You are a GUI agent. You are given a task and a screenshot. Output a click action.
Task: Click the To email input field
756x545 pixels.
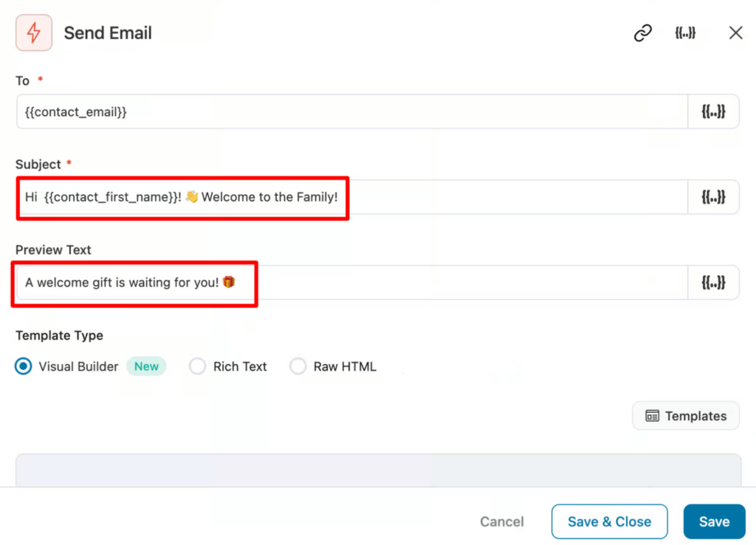(x=352, y=112)
